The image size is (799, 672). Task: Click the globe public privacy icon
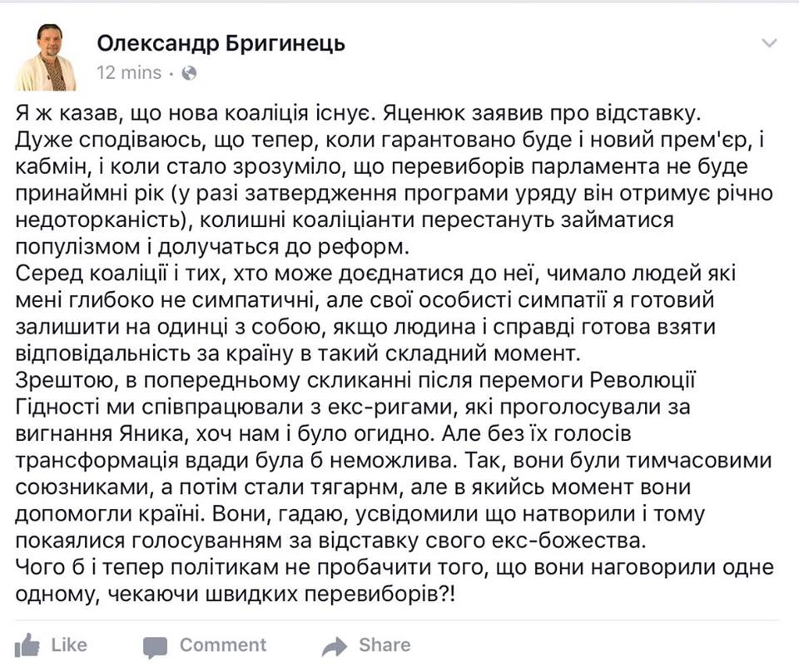tap(189, 73)
